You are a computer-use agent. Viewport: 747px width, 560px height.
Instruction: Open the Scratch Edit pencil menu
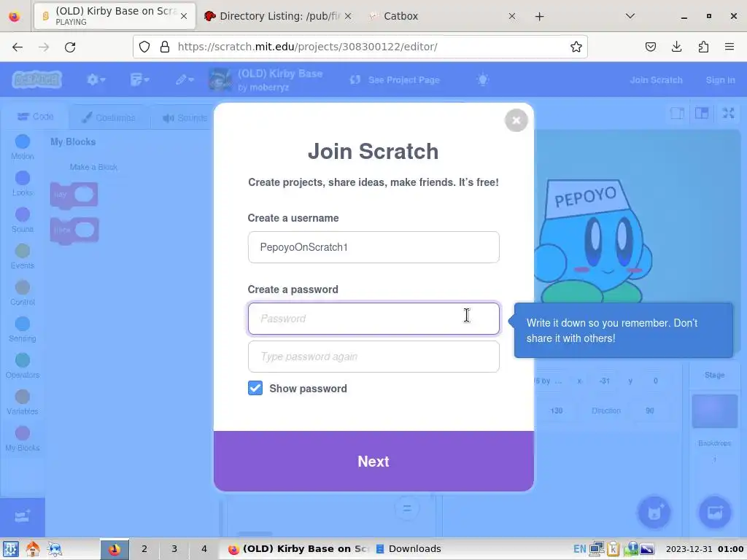(184, 79)
